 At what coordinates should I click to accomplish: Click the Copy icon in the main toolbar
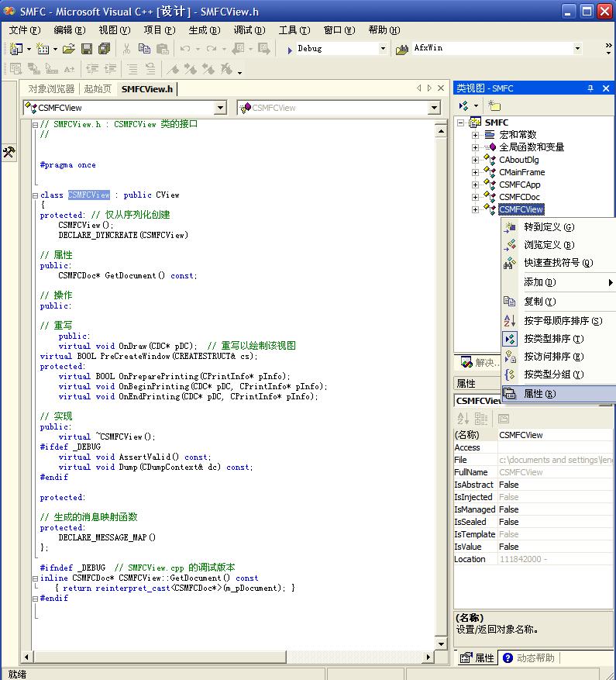point(144,49)
